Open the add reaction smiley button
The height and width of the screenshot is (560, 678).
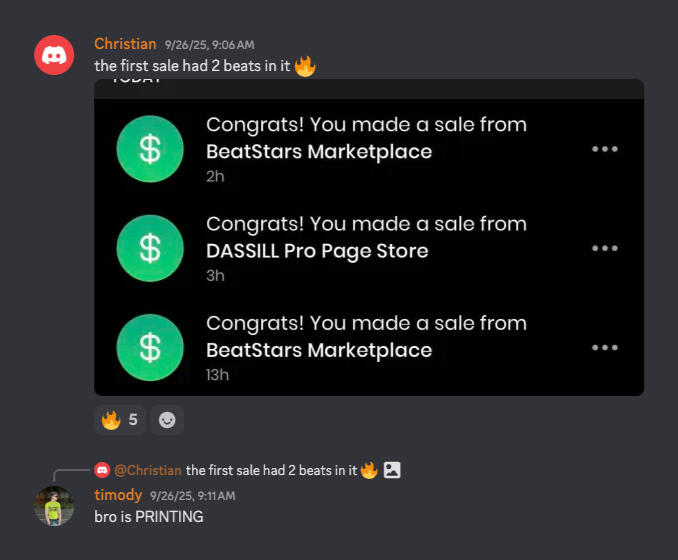[167, 420]
